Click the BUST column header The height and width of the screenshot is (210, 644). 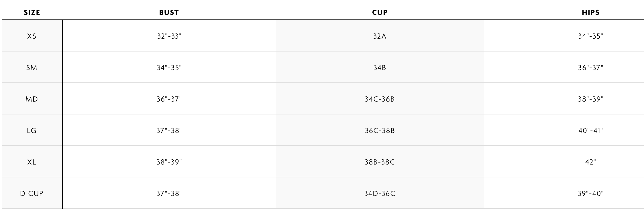[169, 12]
